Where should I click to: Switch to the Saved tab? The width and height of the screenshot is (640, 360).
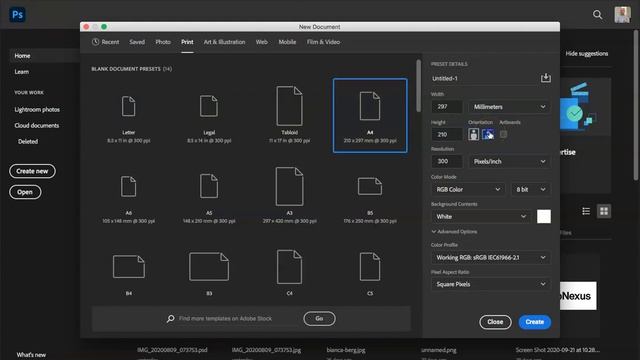pos(137,42)
